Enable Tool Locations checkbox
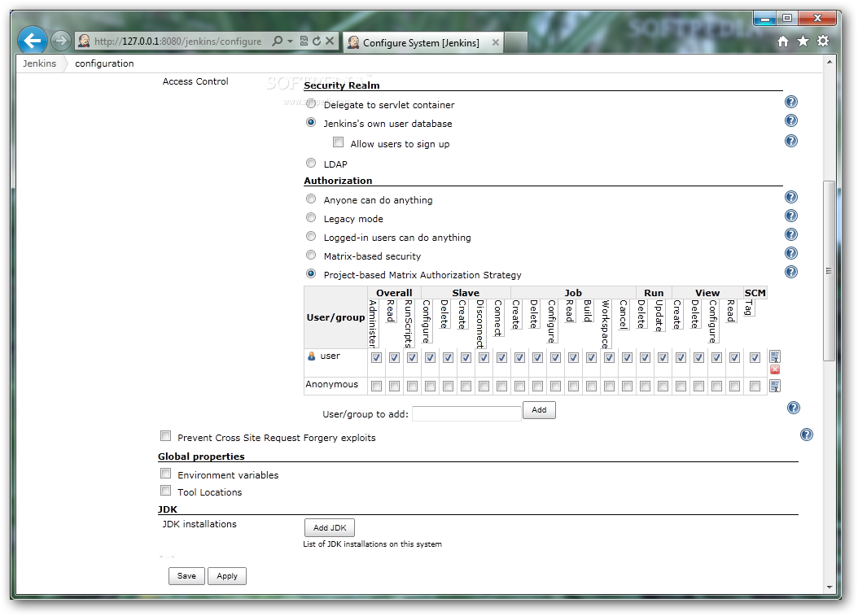 165,490
